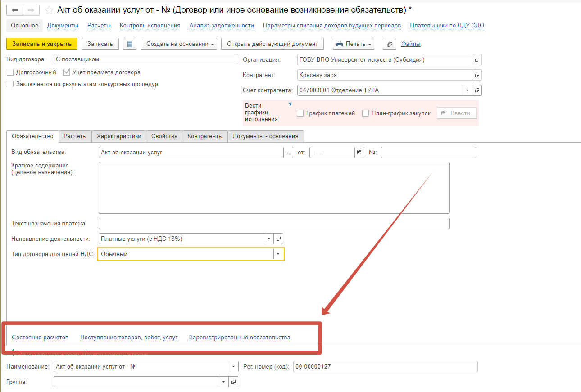
Task: Open Зарегистрированные обязательства link
Action: [x=240, y=337]
